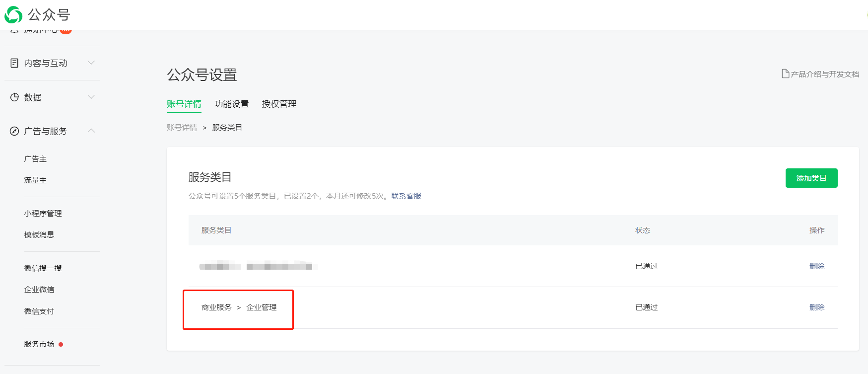
Task: Expand the 数据 menu chevron
Action: pos(91,97)
